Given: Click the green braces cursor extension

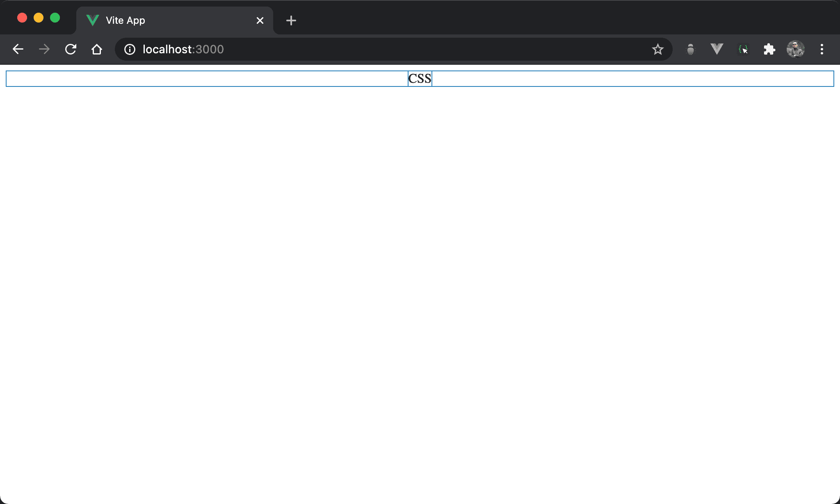Looking at the screenshot, I should click(743, 49).
